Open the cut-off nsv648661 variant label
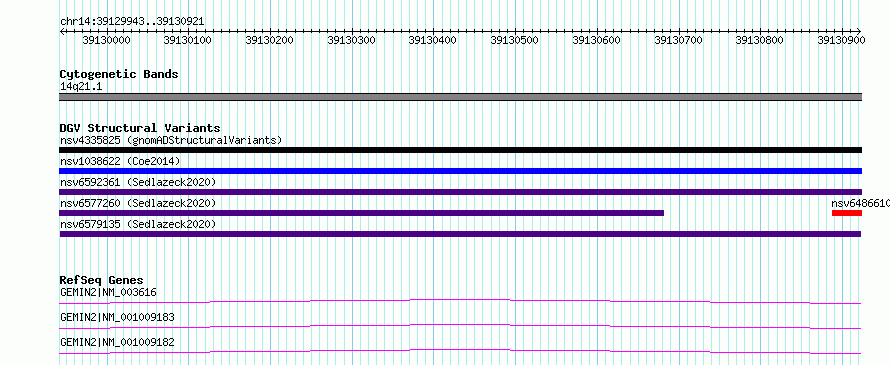This screenshot has height=365, width=890. pyautogui.click(x=860, y=203)
